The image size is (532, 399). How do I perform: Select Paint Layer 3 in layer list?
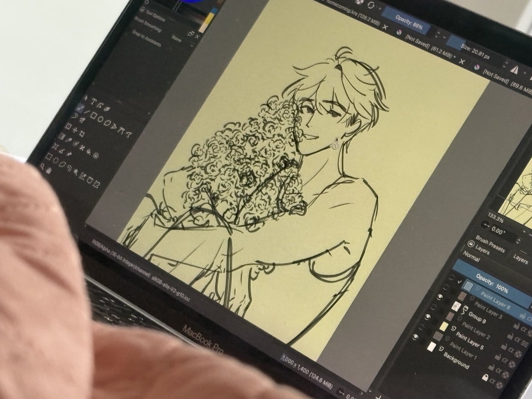coord(488,309)
